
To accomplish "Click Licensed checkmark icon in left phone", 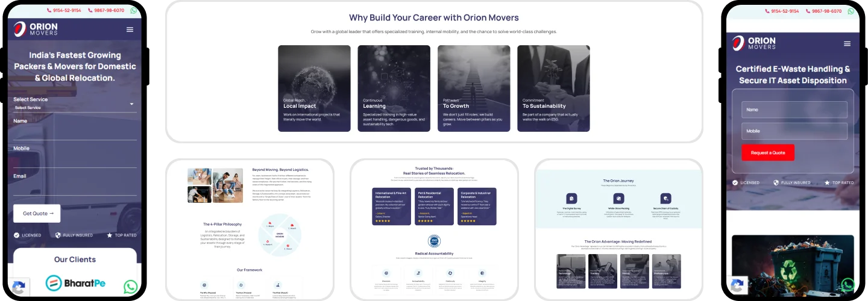I will (16, 235).
